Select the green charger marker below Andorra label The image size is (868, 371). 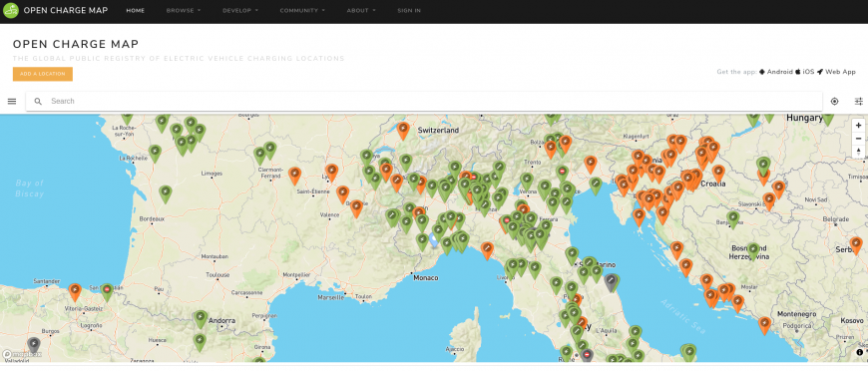(x=200, y=342)
